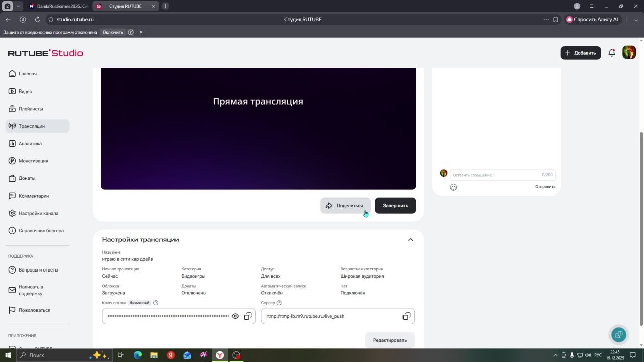Reload the current page
644x362 pixels.
pyautogui.click(x=37, y=19)
